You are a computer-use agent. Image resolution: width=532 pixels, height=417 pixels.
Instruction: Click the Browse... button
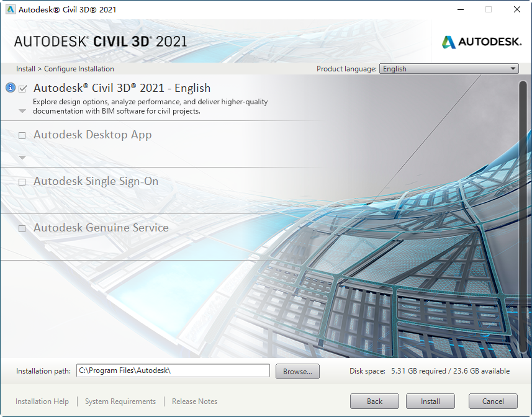(x=297, y=372)
